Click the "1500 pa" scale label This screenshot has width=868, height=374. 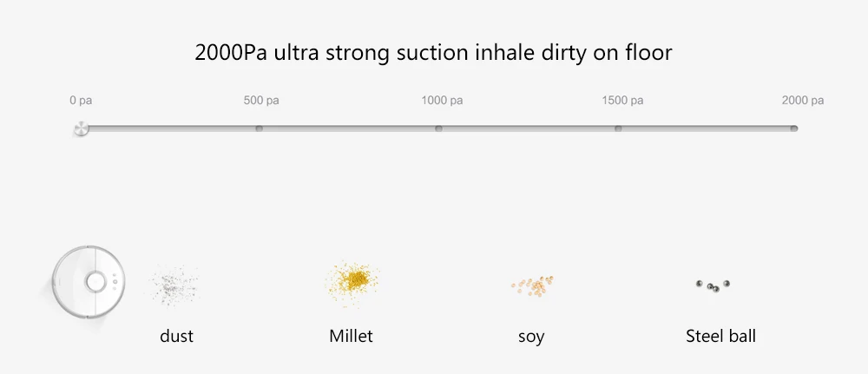pyautogui.click(x=622, y=101)
